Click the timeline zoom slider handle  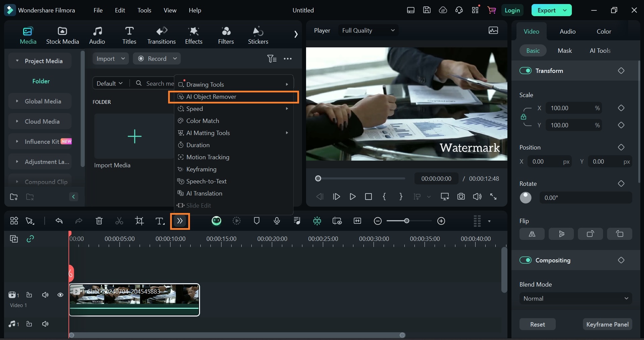pos(407,221)
